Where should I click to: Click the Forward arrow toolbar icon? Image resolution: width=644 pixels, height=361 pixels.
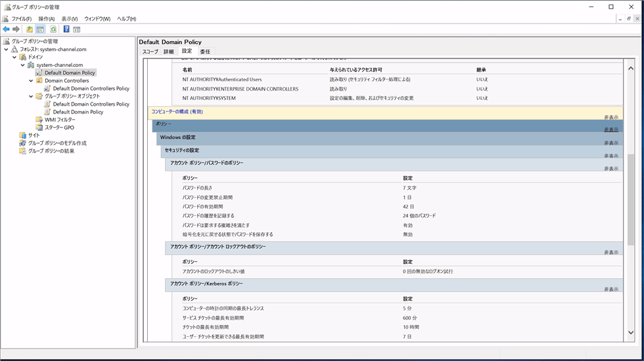coord(16,29)
